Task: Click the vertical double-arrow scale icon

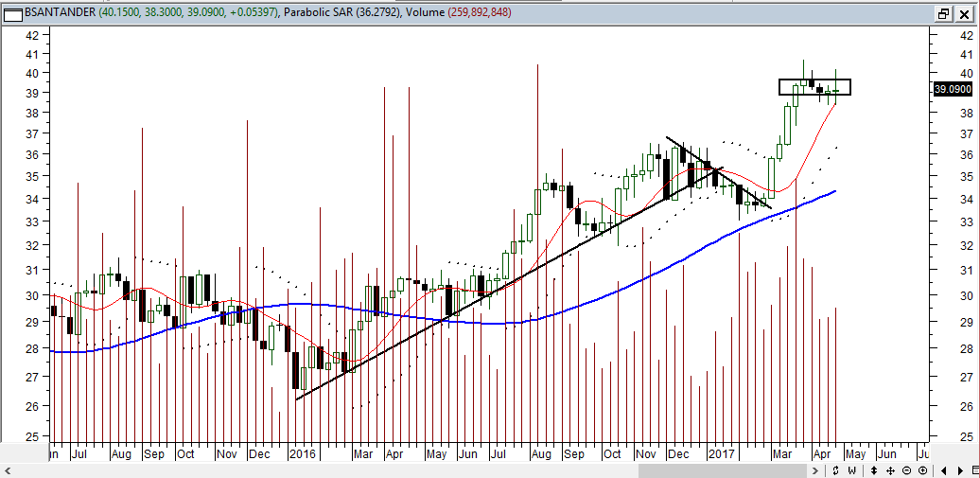Action: [873, 470]
